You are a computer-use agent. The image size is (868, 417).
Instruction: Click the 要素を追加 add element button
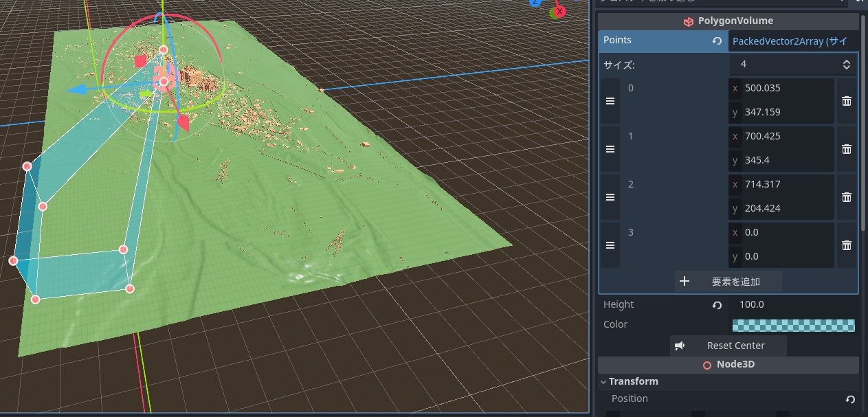[728, 281]
